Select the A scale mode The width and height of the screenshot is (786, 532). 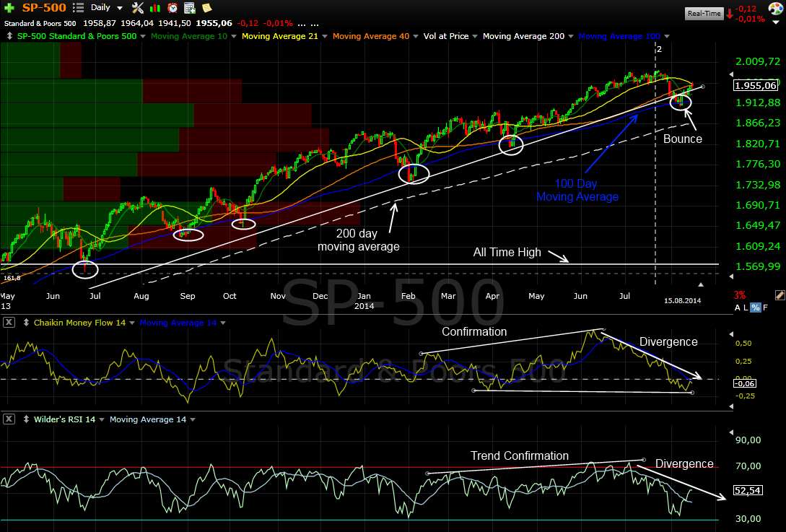point(738,308)
